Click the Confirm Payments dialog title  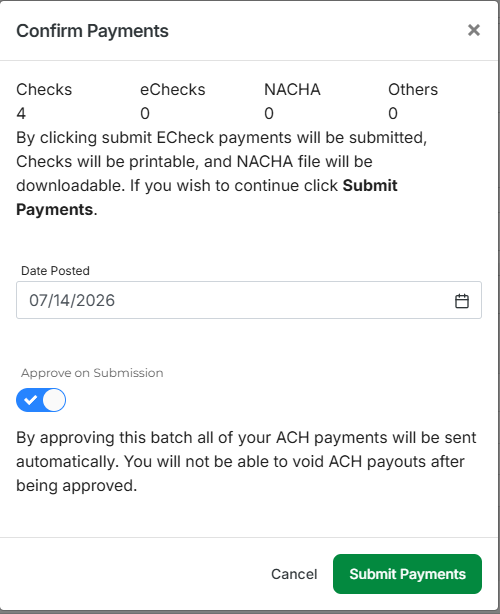point(92,31)
